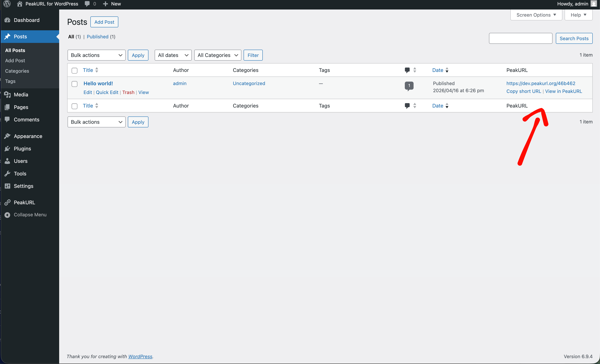This screenshot has width=600, height=364.
Task: Click the Appearance paintbrush icon
Action: tap(7, 136)
